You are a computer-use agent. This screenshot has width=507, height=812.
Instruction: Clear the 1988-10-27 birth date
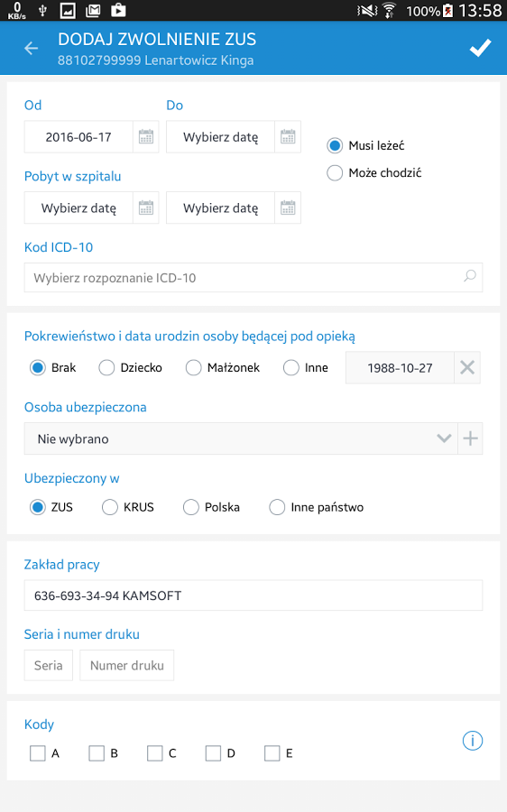click(467, 368)
